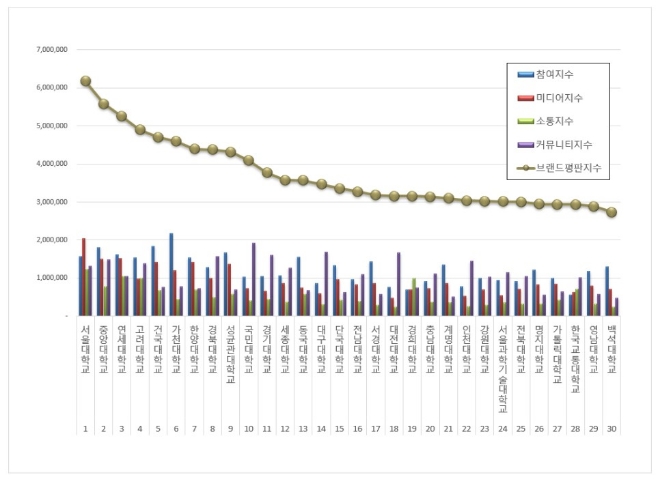Click the 5,000,000 y-axis label
The height and width of the screenshot is (479, 660).
point(52,126)
